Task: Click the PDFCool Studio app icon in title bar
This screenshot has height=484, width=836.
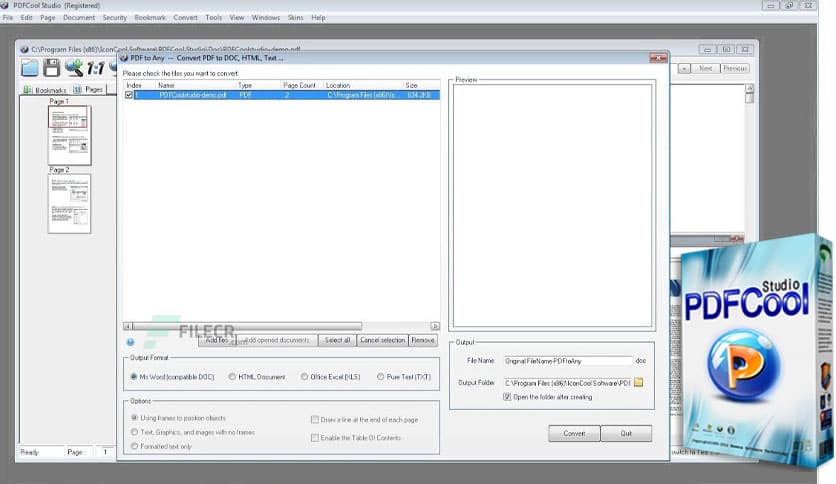Action: 5,5
